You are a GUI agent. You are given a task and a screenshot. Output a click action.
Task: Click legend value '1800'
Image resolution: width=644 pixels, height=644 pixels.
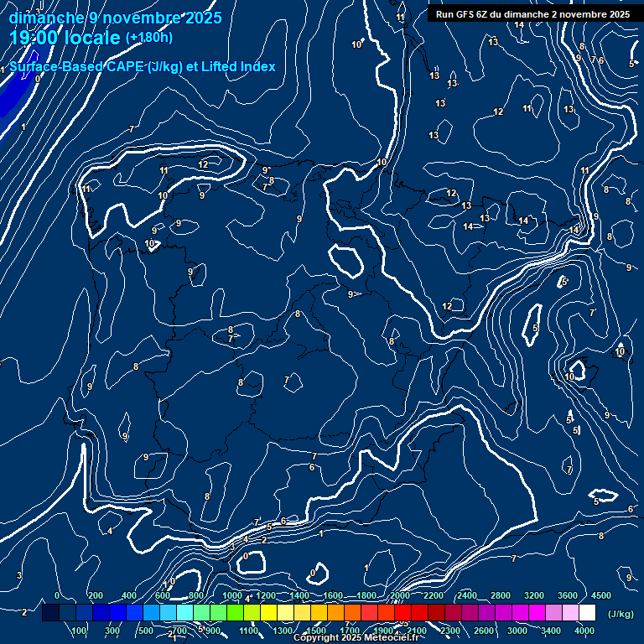pos(366,595)
